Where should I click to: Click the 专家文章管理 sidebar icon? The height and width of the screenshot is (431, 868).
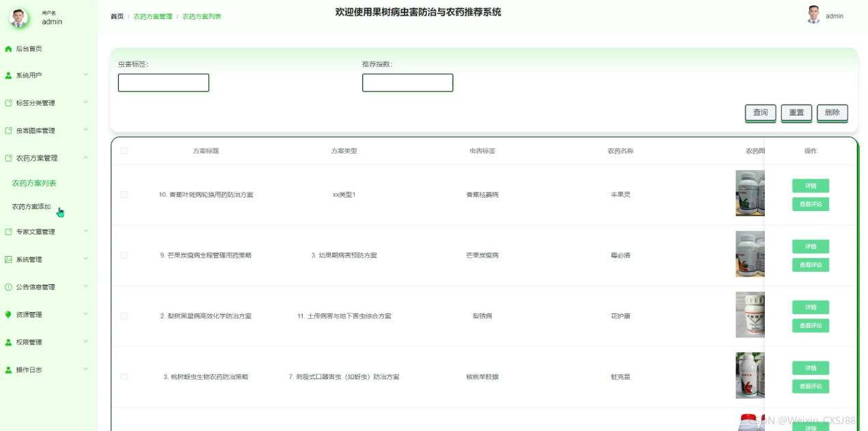8,232
